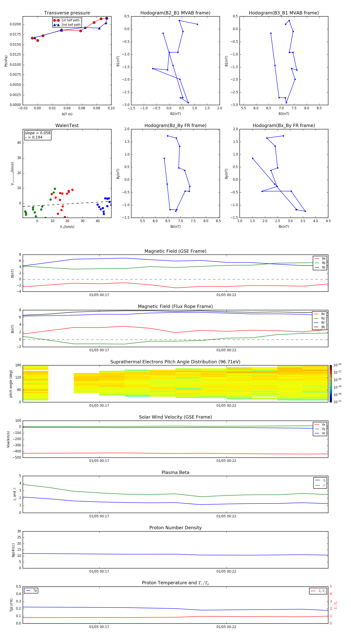Click the 'Magnetic Field (Flux Rope Frame)' title
Screen dimensions: 351x644
point(175,307)
